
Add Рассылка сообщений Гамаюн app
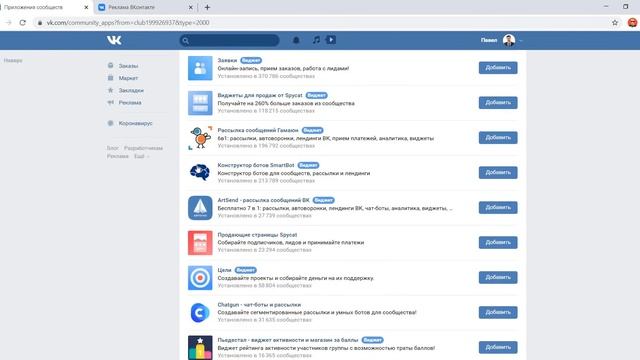point(498,138)
